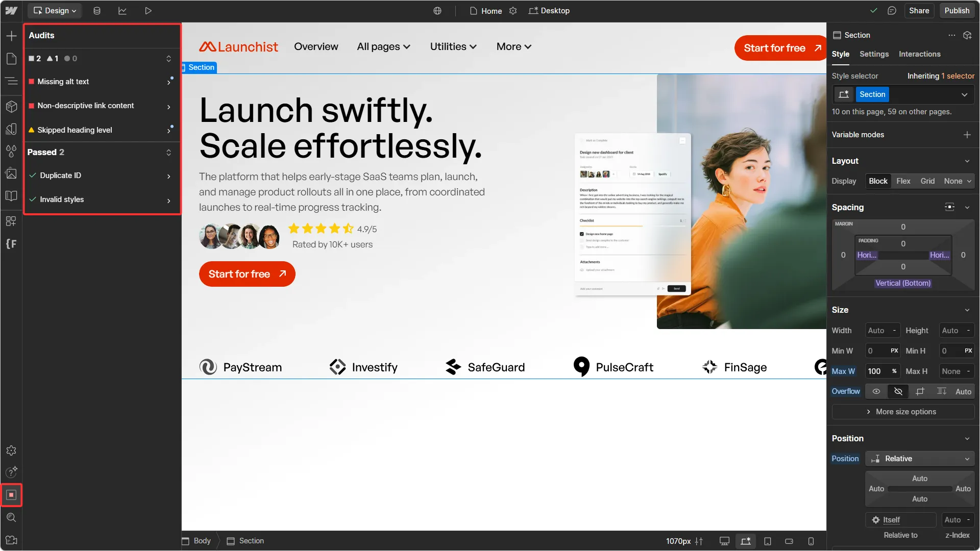Open the Apps grid icon in sidebar

tap(11, 221)
